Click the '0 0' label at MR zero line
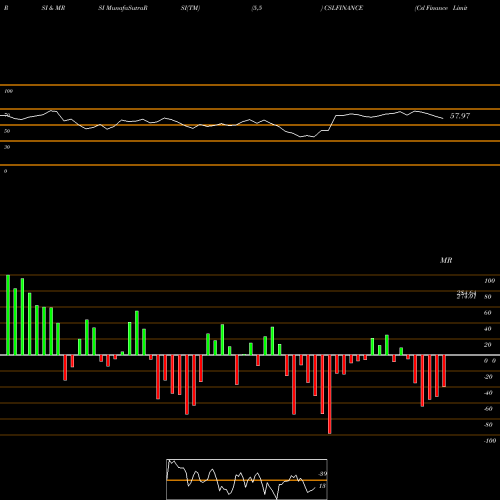500x500 pixels. tap(490, 361)
